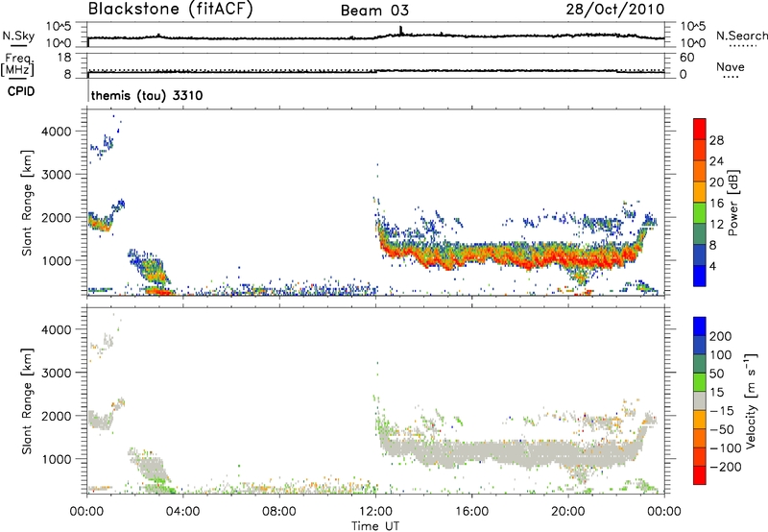The image size is (768, 532).
Task: Click the '16:00' time axis label
Action: click(x=471, y=512)
